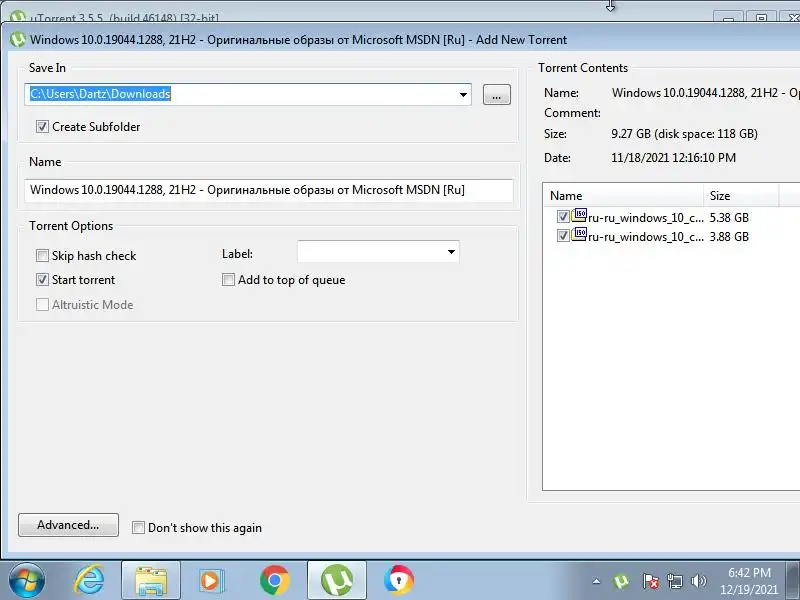Uncheck the 3.88 GB ISO file

(x=563, y=236)
